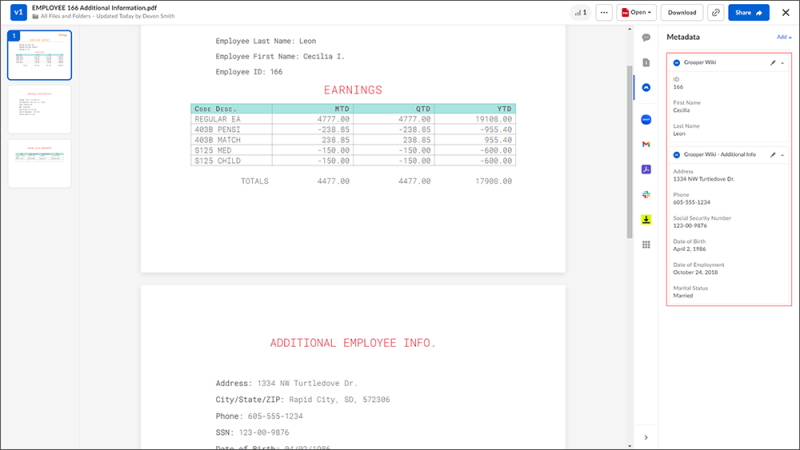The height and width of the screenshot is (450, 800).
Task: Click the ID value 166 in metadata
Action: pyautogui.click(x=678, y=87)
